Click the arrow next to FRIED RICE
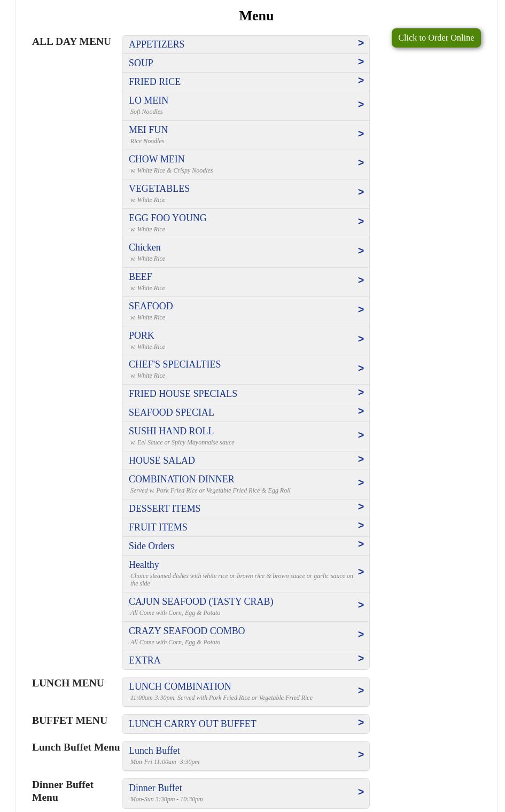Screen dimensions: 505x812 [x=361, y=81]
